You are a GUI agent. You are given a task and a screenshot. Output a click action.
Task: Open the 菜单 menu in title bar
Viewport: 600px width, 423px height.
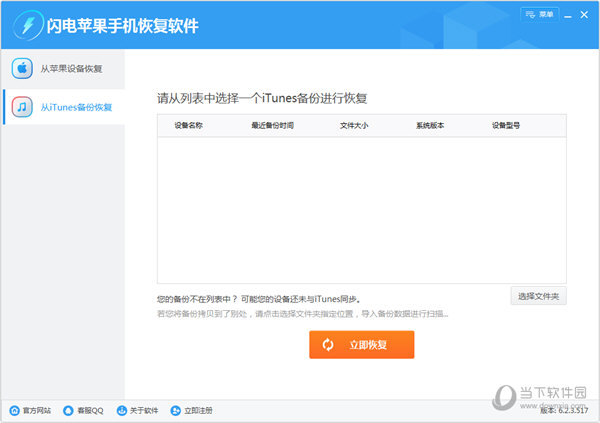(539, 14)
